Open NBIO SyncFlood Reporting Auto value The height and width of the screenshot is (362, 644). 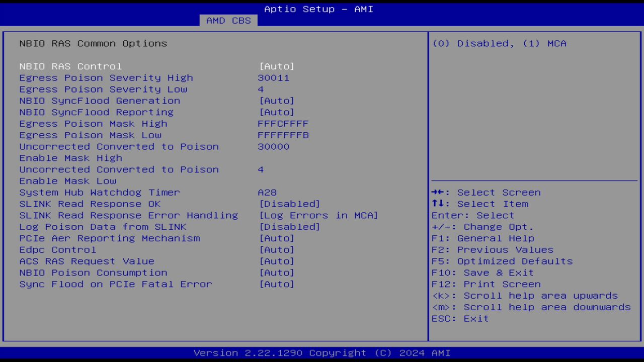coord(277,112)
